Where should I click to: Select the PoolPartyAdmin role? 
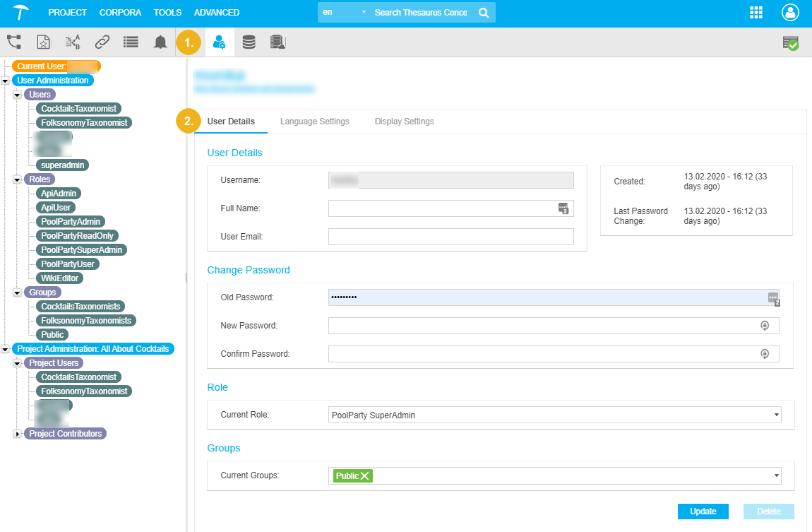pos(71,222)
